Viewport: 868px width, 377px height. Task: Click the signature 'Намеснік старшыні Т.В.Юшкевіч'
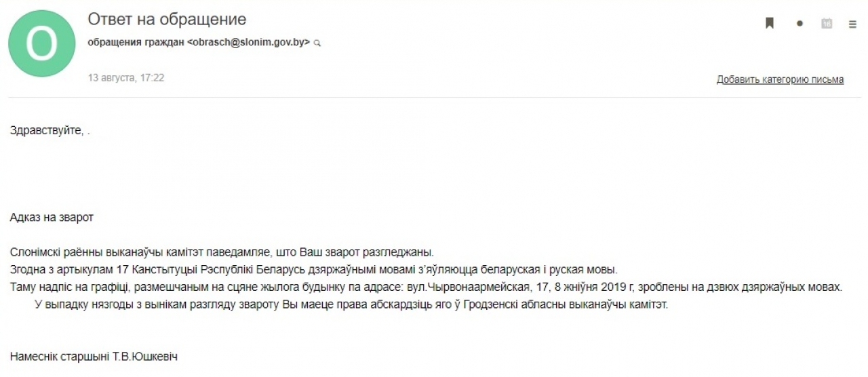94,356
